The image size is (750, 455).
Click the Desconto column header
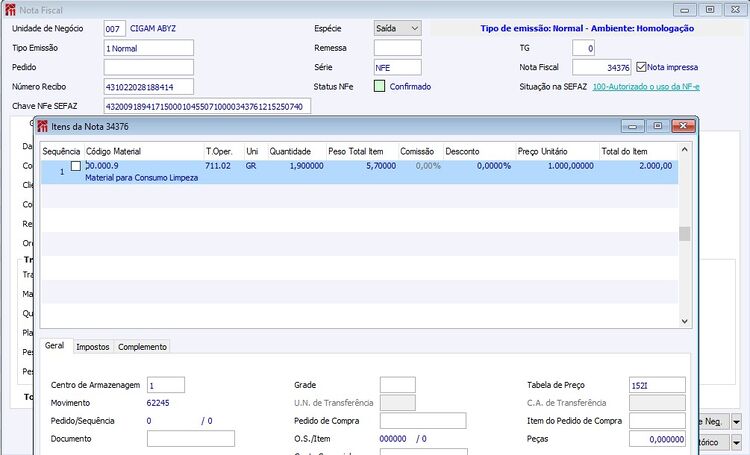479,151
